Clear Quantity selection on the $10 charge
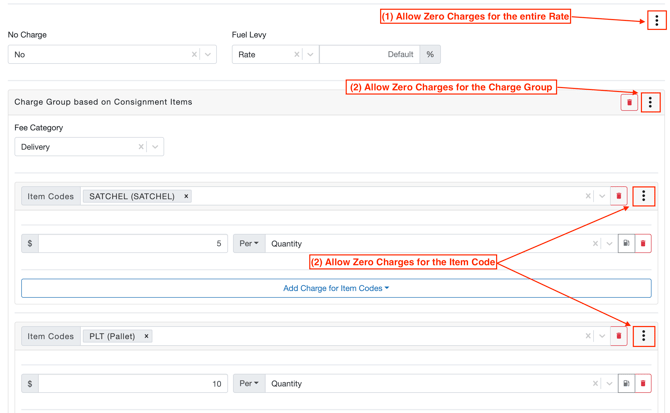Image resolution: width=670 pixels, height=413 pixels. click(x=595, y=384)
